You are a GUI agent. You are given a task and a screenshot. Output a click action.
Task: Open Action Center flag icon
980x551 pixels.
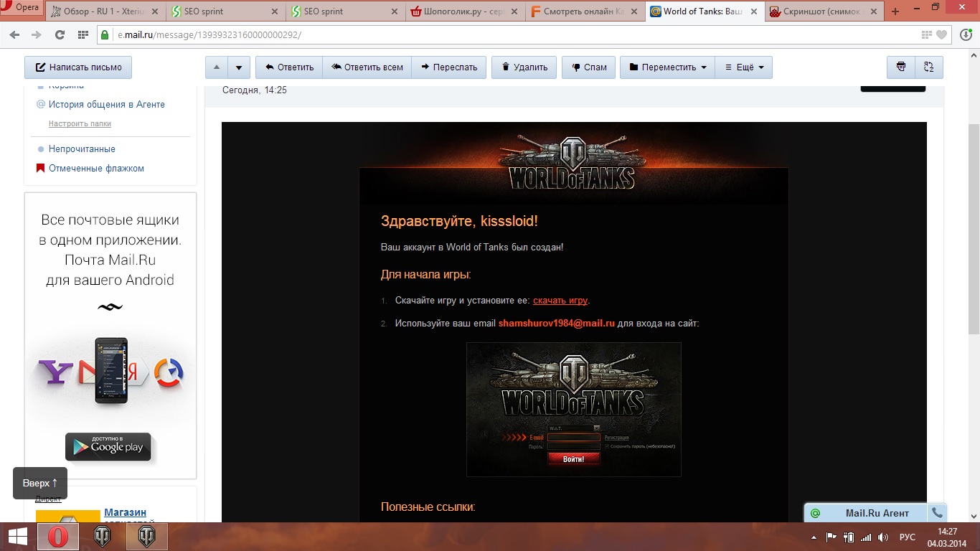tap(831, 537)
